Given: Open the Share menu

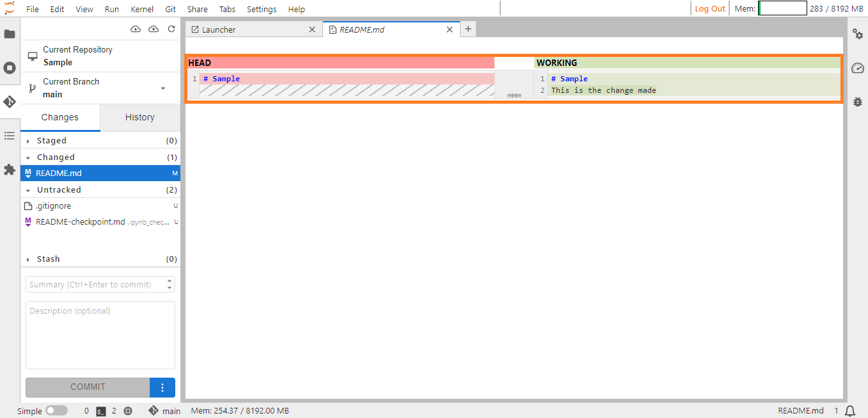Looking at the screenshot, I should coord(198,9).
